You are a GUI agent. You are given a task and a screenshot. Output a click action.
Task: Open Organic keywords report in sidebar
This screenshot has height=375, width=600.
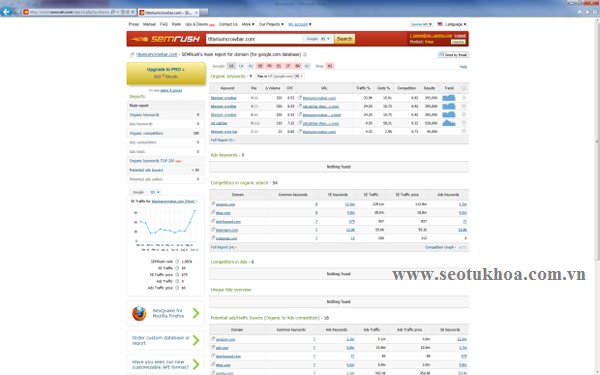click(144, 115)
